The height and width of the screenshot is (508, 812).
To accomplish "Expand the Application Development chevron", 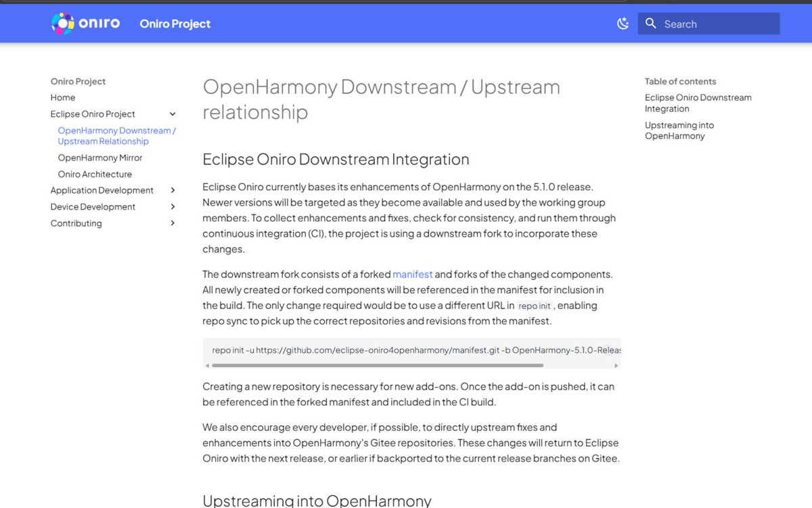I will [x=173, y=191].
